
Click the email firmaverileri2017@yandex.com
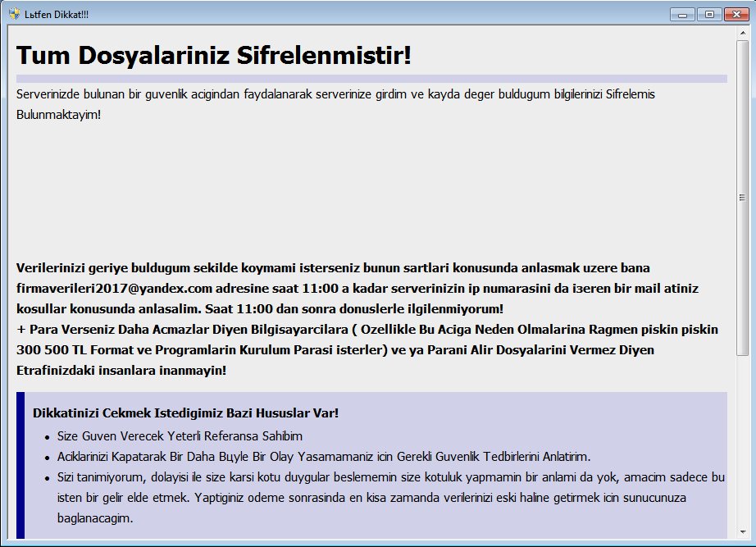[114, 289]
